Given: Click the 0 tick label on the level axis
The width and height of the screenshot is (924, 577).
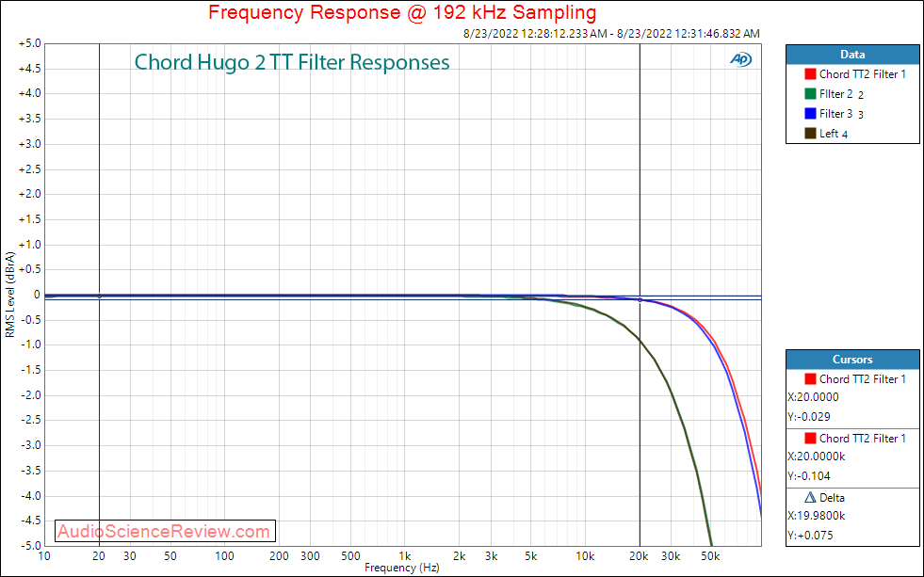Looking at the screenshot, I should [x=38, y=295].
